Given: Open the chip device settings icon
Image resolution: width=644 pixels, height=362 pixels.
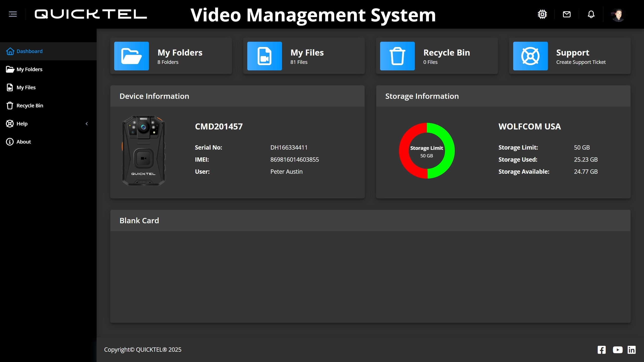Looking at the screenshot, I should click(542, 14).
